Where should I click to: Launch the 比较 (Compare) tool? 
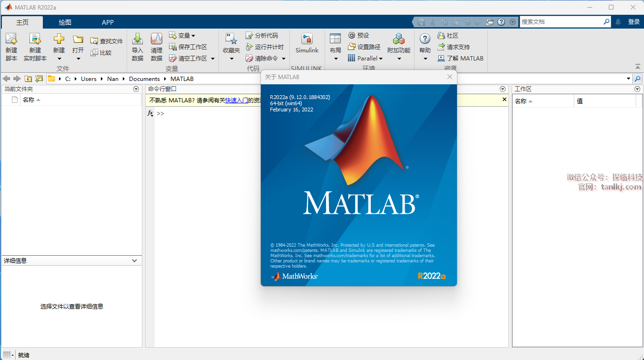[x=101, y=52]
